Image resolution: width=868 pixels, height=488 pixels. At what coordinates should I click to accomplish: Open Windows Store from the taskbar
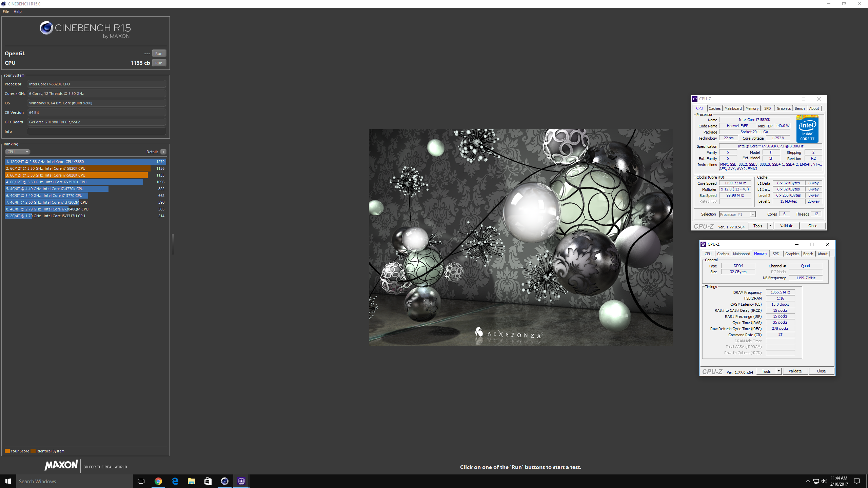208,481
